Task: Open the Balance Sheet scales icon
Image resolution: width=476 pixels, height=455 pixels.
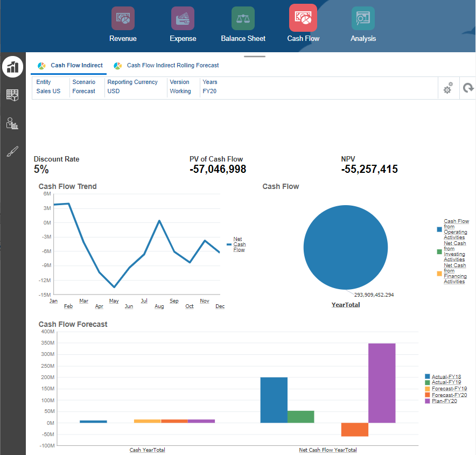Action: [x=243, y=18]
